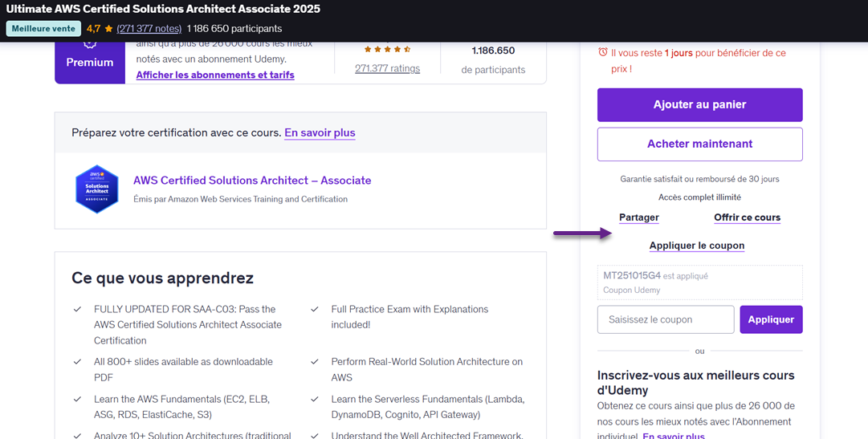Select the Partager option

pos(639,217)
